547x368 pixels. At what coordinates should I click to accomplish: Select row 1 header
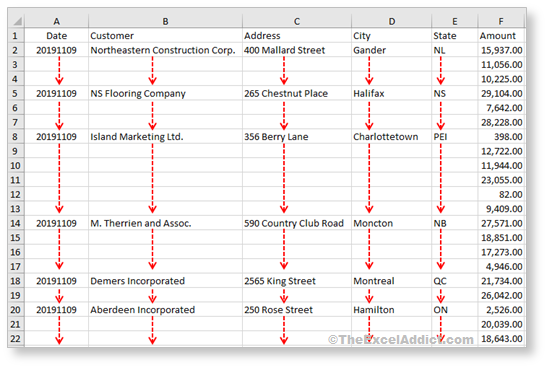pyautogui.click(x=16, y=36)
